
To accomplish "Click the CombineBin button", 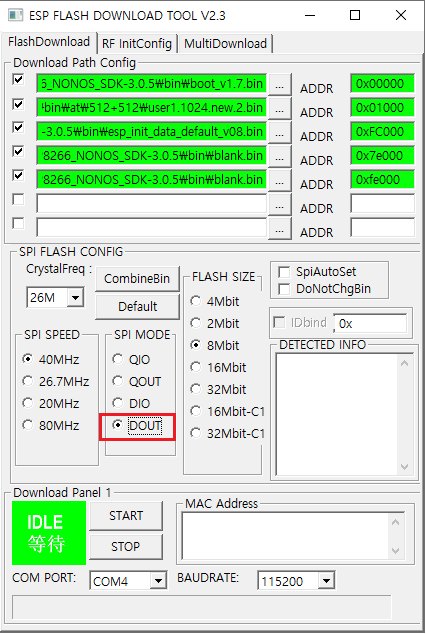I will (137, 279).
